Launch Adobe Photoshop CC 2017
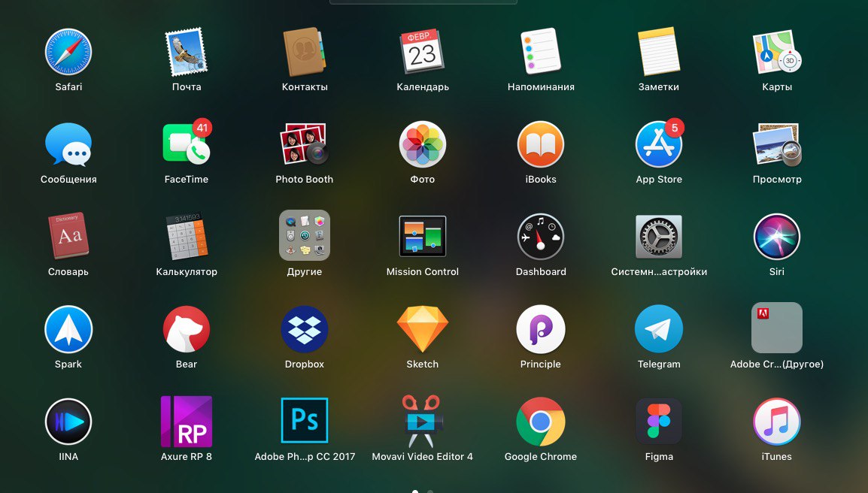This screenshot has height=493, width=868. (x=305, y=421)
